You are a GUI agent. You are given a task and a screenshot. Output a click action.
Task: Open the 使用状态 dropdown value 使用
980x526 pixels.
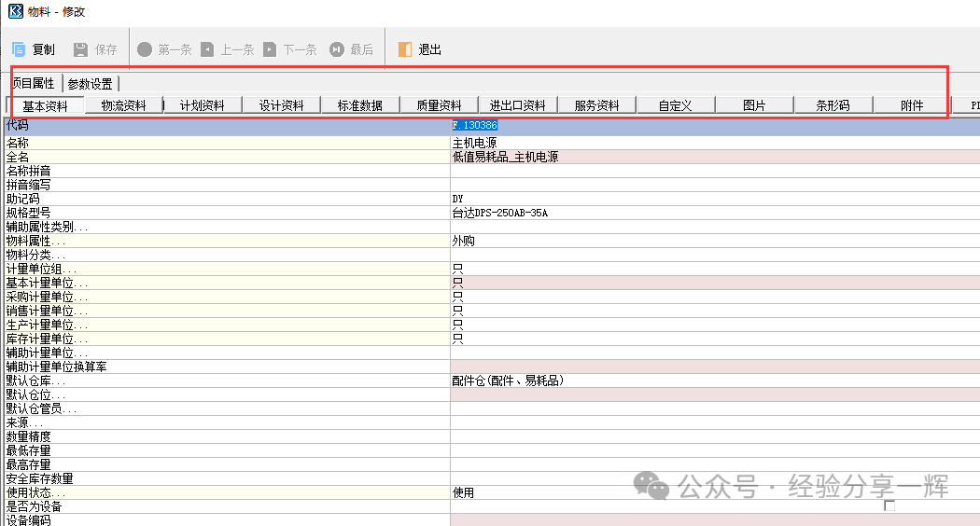click(714, 492)
